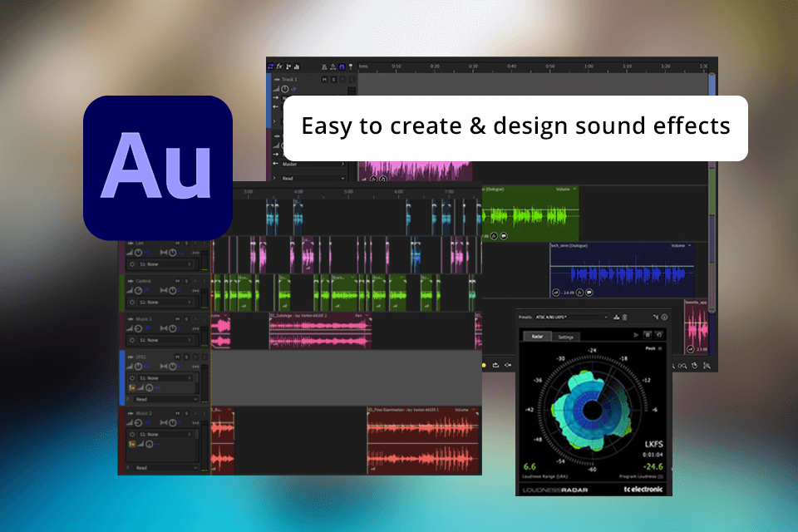The image size is (798, 532).
Task: Delete the preset with the trash icon
Action: (x=624, y=318)
